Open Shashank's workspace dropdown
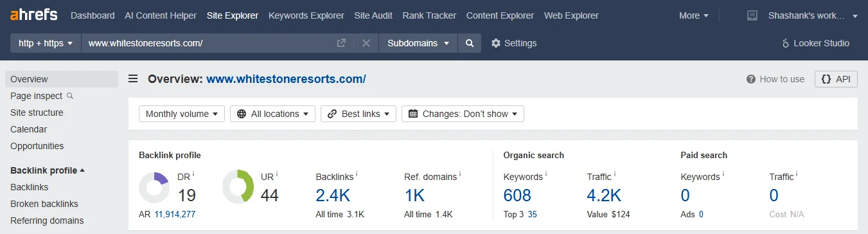Screen dimensions: 868x234 pyautogui.click(x=813, y=15)
